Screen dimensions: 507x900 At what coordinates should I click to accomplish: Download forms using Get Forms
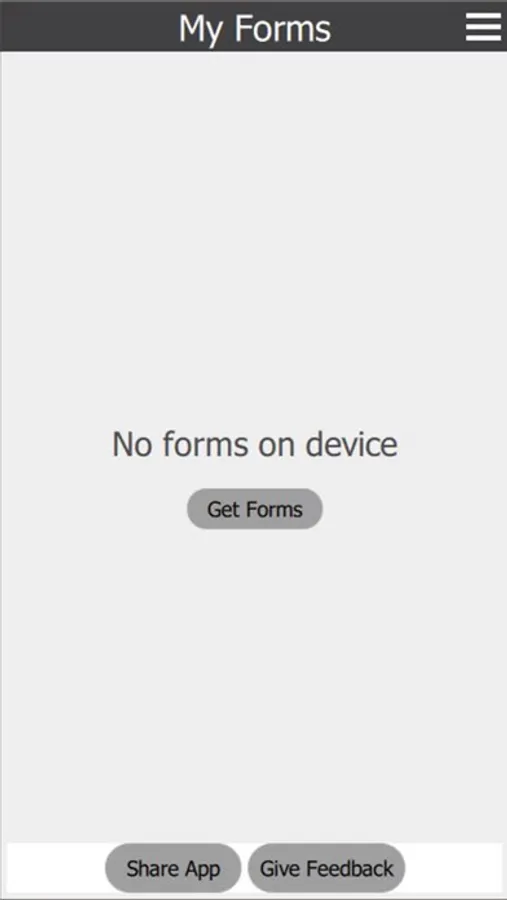(x=255, y=509)
